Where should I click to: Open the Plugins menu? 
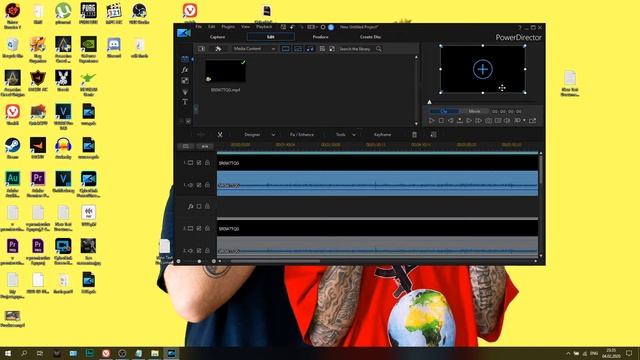[x=228, y=27]
